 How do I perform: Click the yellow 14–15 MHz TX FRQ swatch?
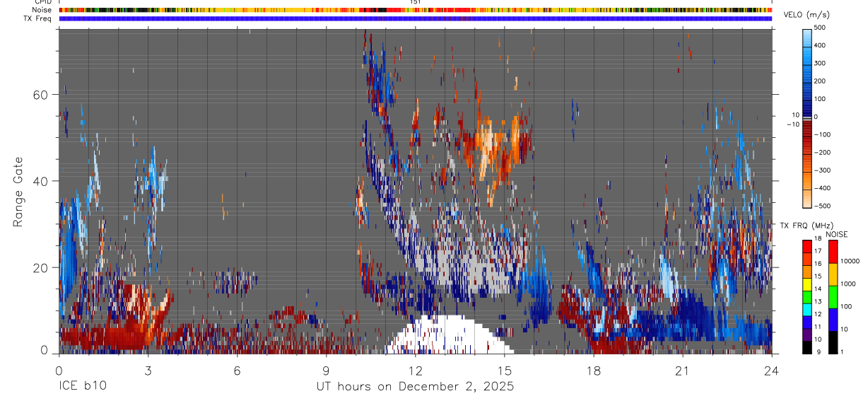click(807, 284)
